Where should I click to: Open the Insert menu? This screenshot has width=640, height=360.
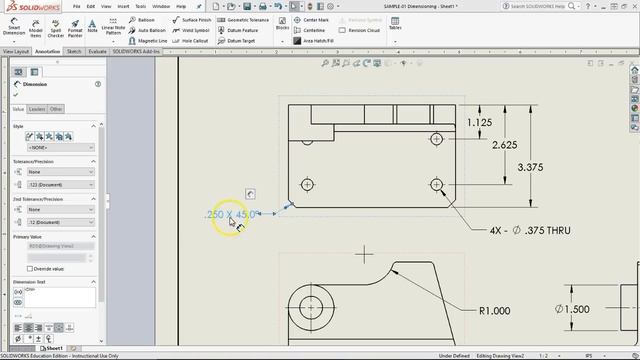pos(123,7)
